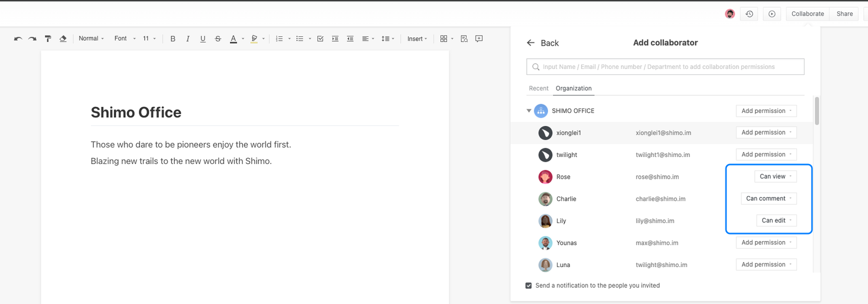Switch to the Recent tab
This screenshot has height=304, width=868.
pyautogui.click(x=538, y=88)
